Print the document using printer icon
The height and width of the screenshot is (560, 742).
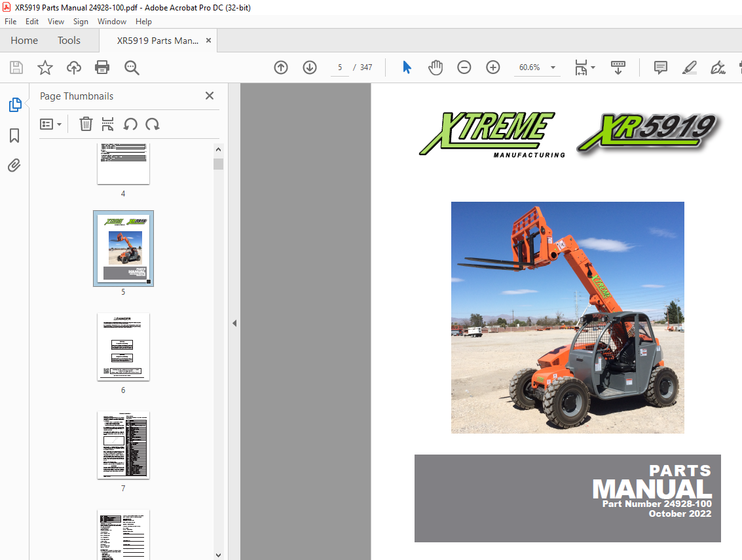[102, 67]
